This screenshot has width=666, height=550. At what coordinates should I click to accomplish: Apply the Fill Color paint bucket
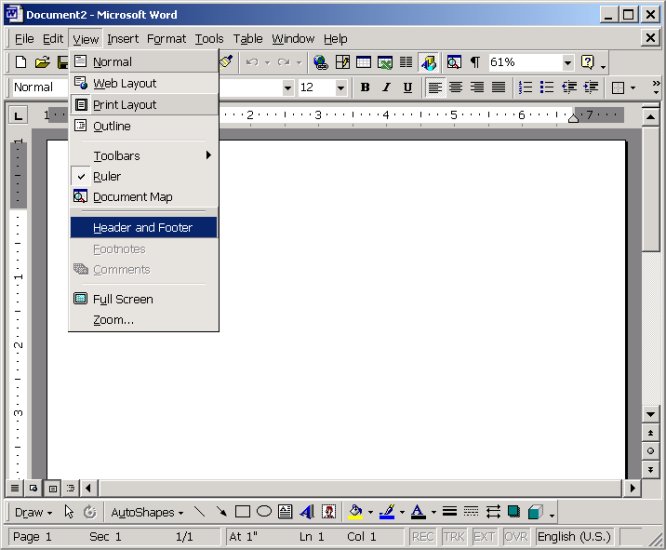(355, 512)
